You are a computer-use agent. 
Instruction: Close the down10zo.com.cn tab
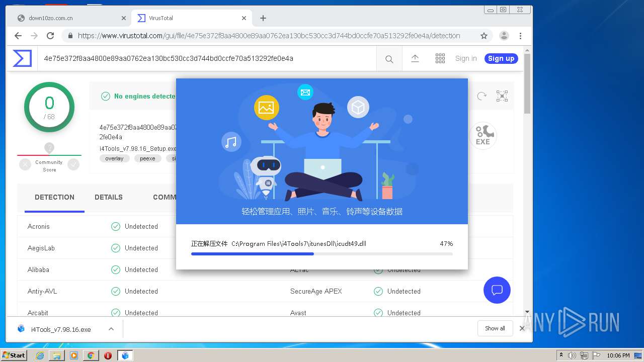click(124, 18)
